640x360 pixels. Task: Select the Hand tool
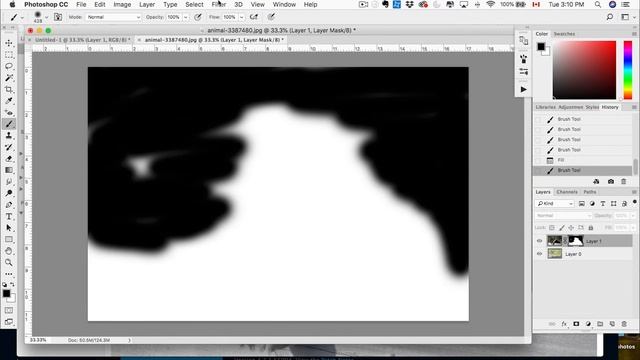(9, 251)
